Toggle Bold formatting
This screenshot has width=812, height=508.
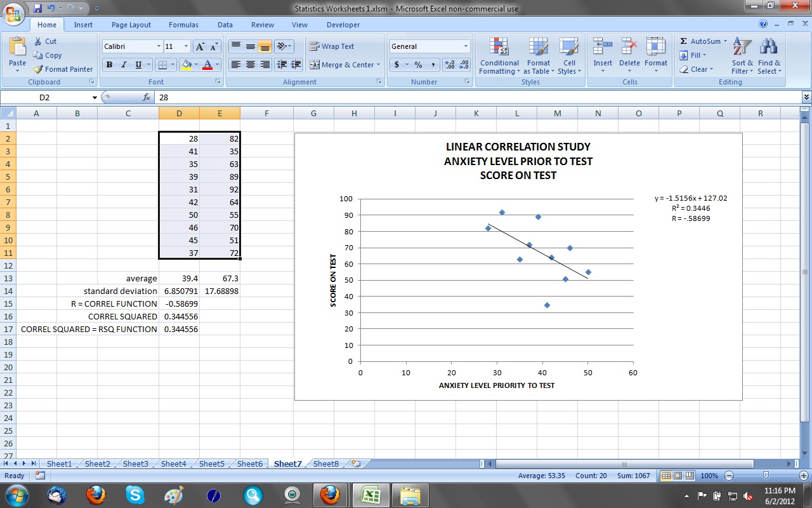(109, 65)
